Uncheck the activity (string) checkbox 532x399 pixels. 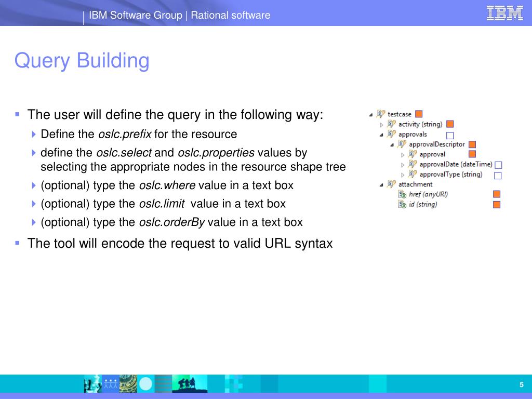tap(450, 124)
